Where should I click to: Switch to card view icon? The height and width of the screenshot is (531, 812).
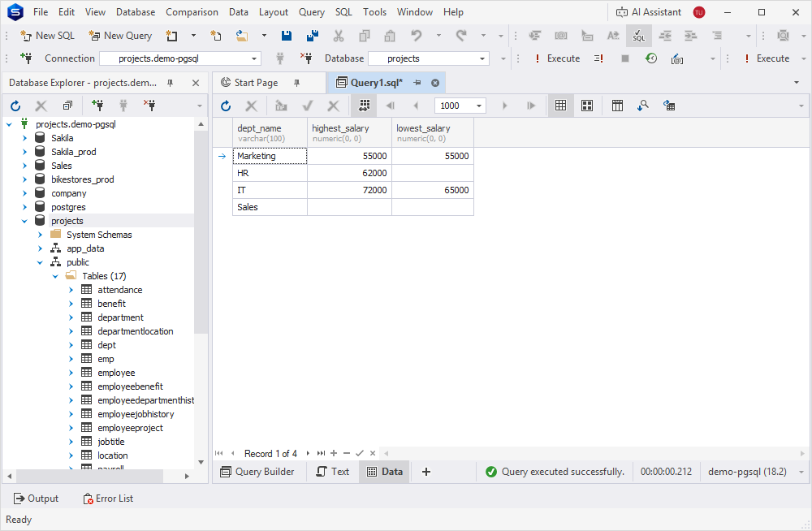click(x=587, y=106)
